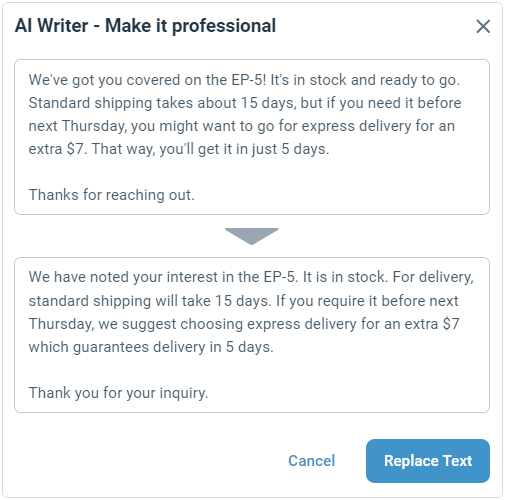Place cursor in 'Thanks for reaching out.' line

111,195
